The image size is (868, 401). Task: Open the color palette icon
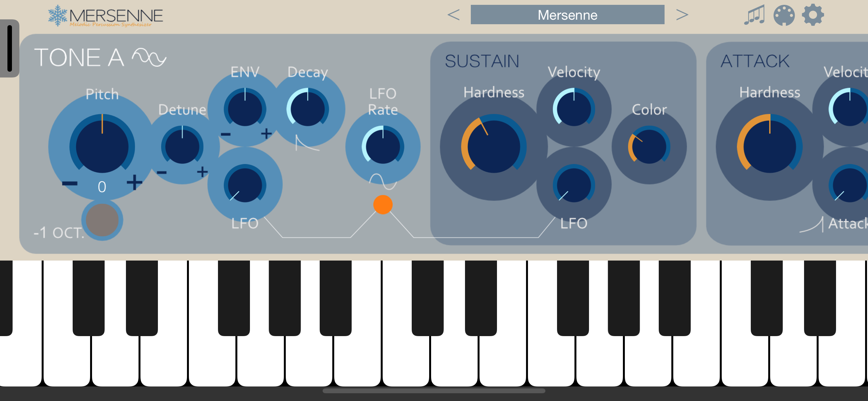coord(784,15)
